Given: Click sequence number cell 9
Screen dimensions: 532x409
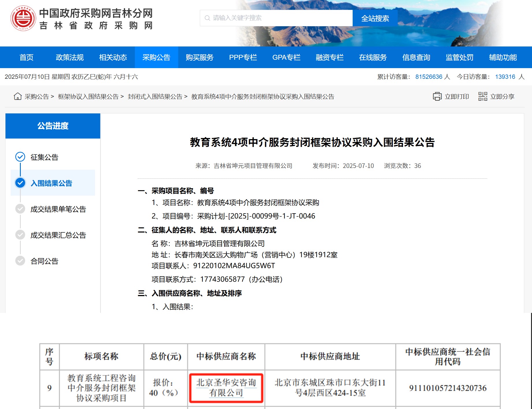Looking at the screenshot, I should [x=49, y=388].
